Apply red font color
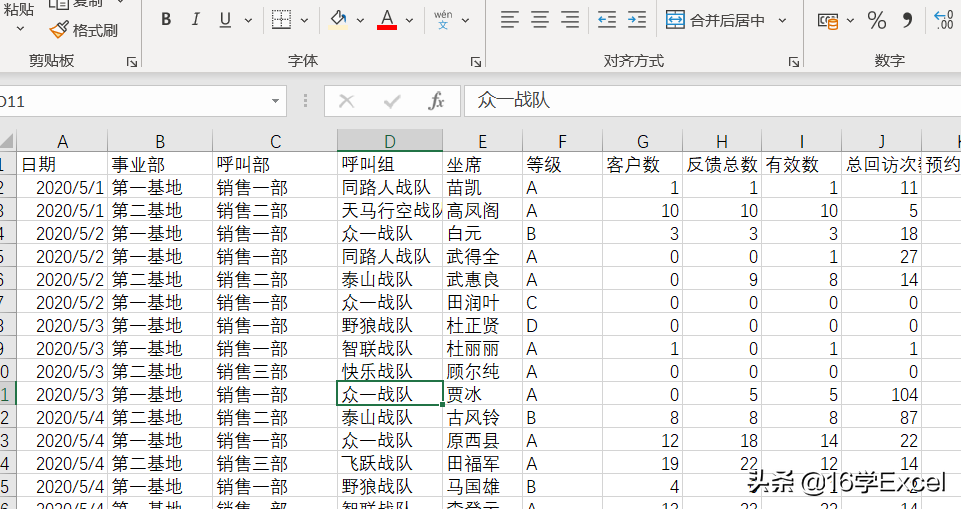Viewport: 961px width, 509px height. pyautogui.click(x=387, y=20)
